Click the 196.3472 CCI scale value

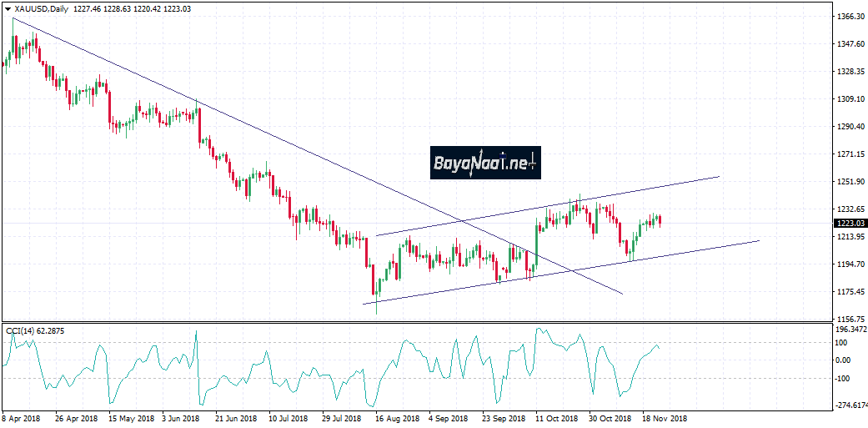[850, 330]
